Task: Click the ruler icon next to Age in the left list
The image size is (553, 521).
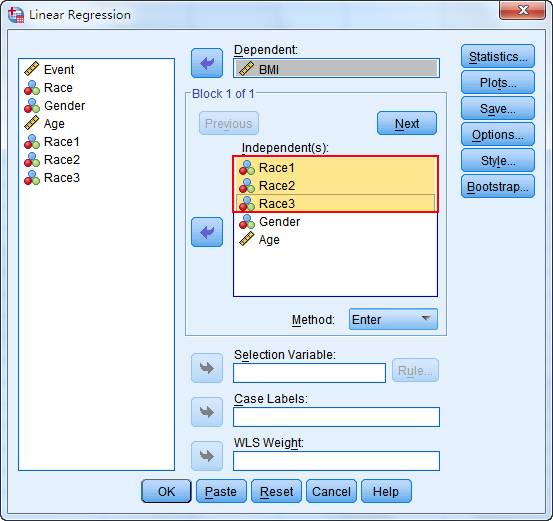Action: click(x=32, y=123)
